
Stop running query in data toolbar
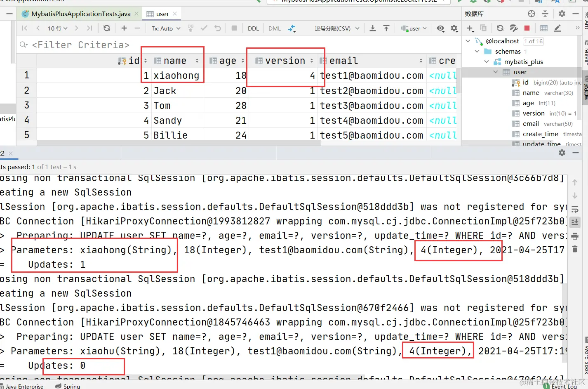tap(234, 28)
